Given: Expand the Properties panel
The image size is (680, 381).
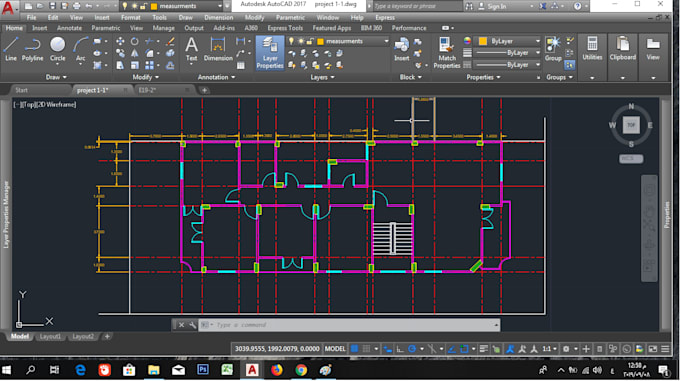Looking at the screenshot, I should pos(483,77).
